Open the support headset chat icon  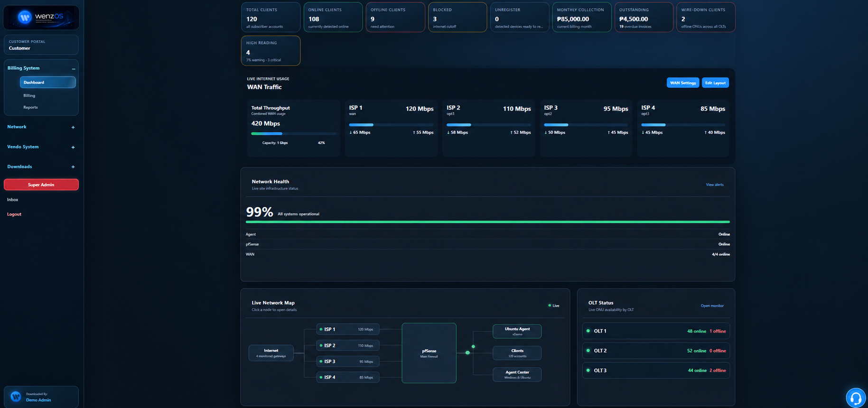tap(856, 398)
